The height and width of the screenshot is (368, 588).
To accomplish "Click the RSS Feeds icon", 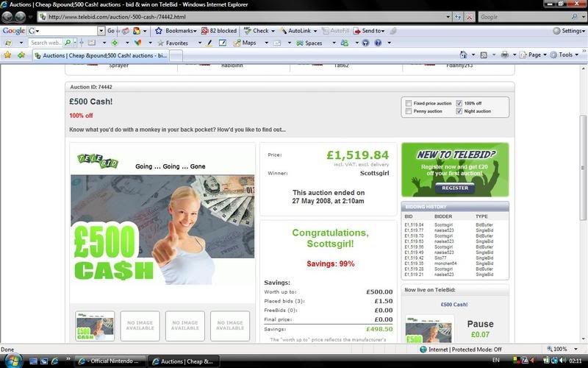I will point(484,54).
